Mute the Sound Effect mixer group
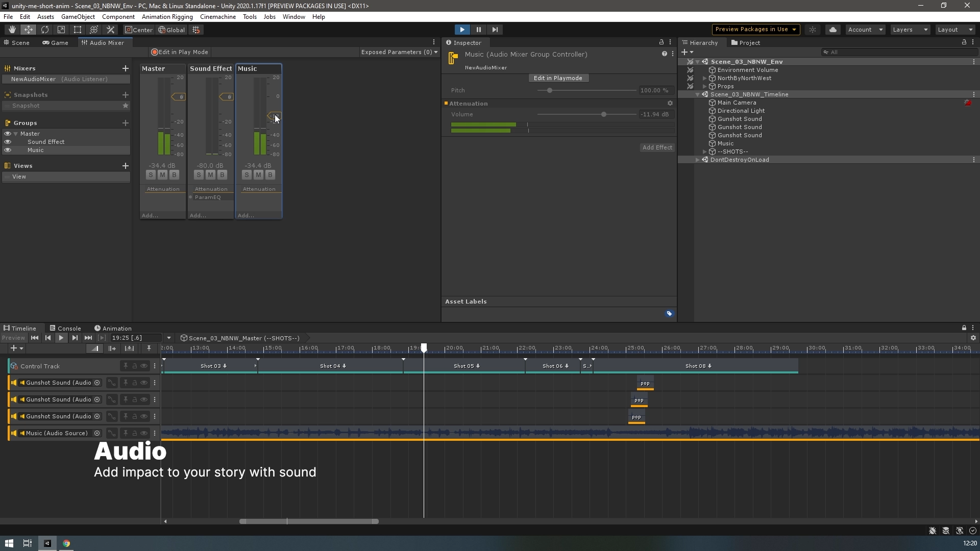This screenshot has height=551, width=980. click(x=210, y=175)
